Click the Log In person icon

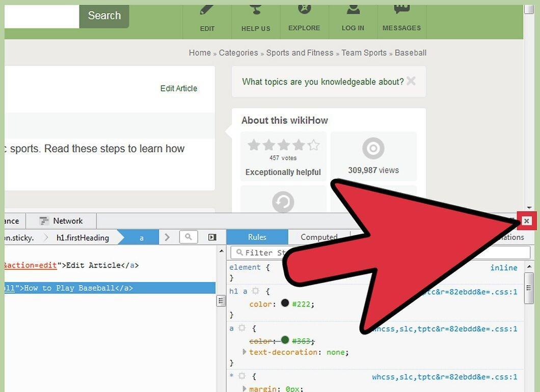[x=353, y=9]
